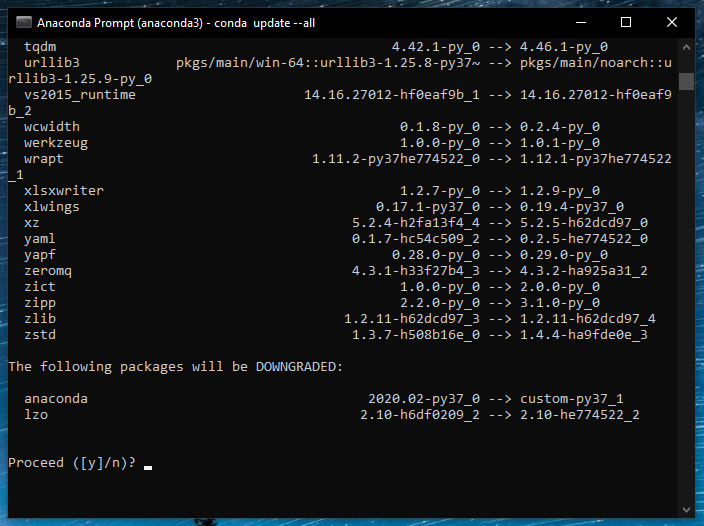The height and width of the screenshot is (526, 704).
Task: Click the vertical scrollbar thumb
Action: coord(686,80)
